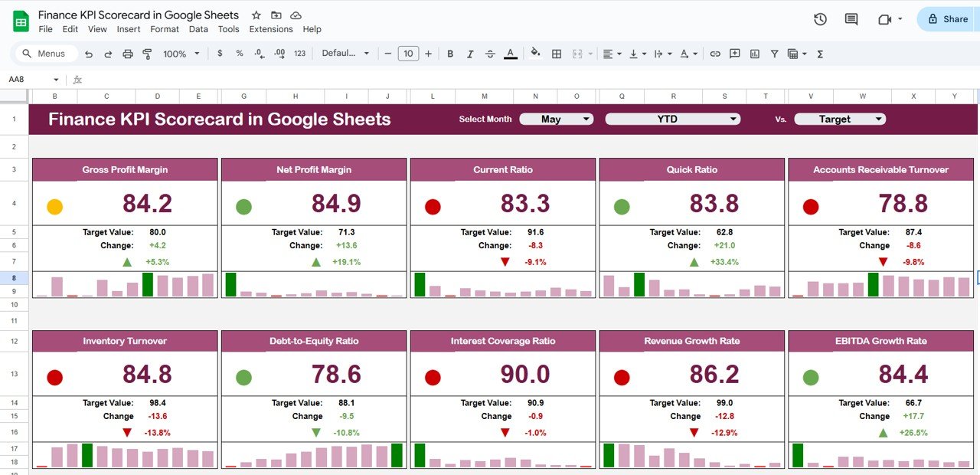Image resolution: width=980 pixels, height=475 pixels.
Task: Star the document title
Action: coord(256,15)
